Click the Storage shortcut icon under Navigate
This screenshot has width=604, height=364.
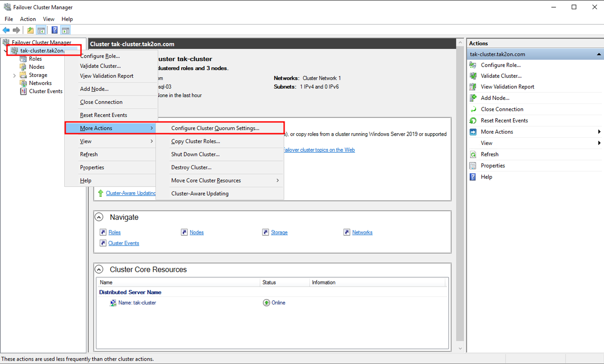[x=266, y=232]
